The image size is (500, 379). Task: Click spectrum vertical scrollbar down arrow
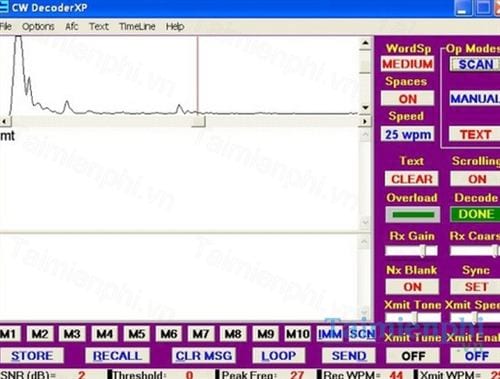tap(365, 107)
